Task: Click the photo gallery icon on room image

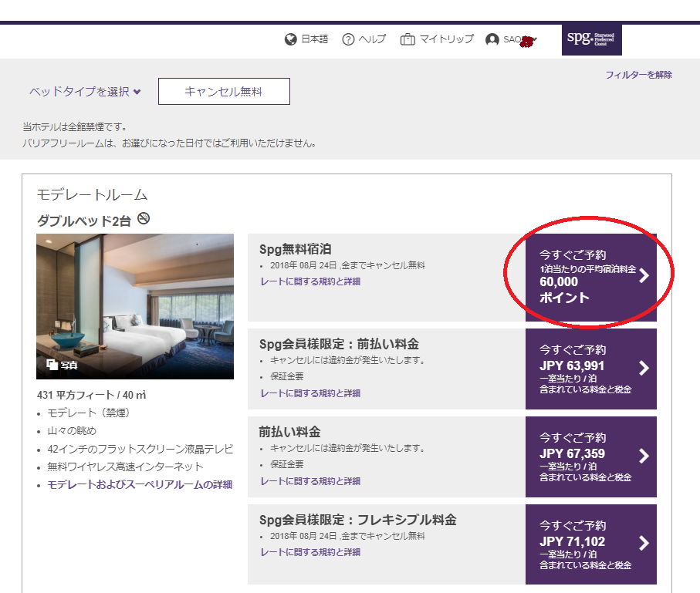Action: click(x=52, y=365)
